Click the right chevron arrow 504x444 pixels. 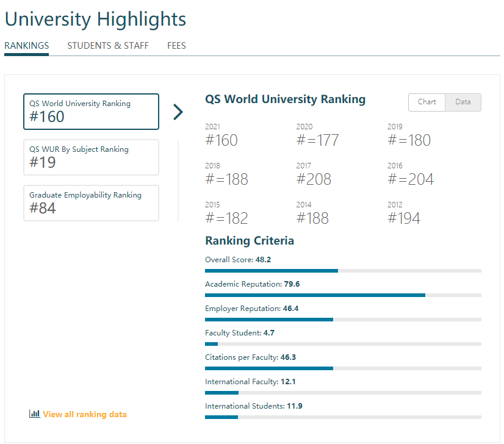point(178,112)
